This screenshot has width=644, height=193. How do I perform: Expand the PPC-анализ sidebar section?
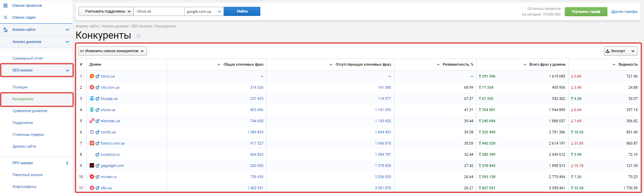pyautogui.click(x=67, y=163)
